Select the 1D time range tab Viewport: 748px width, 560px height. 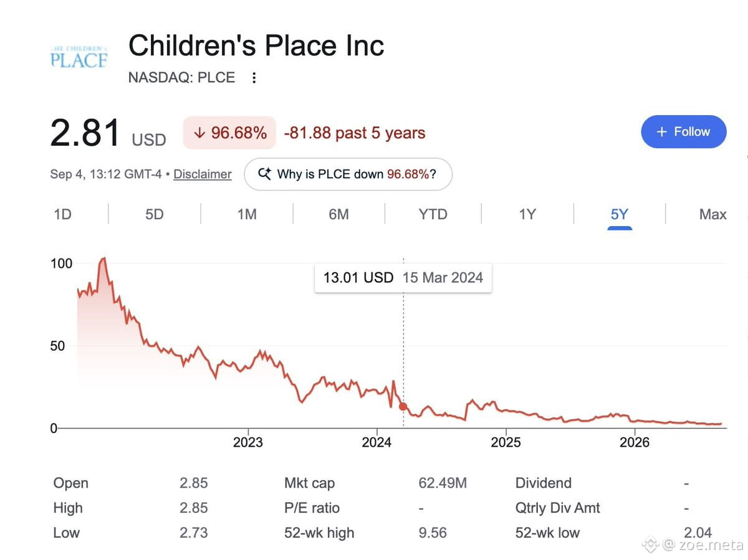point(62,214)
